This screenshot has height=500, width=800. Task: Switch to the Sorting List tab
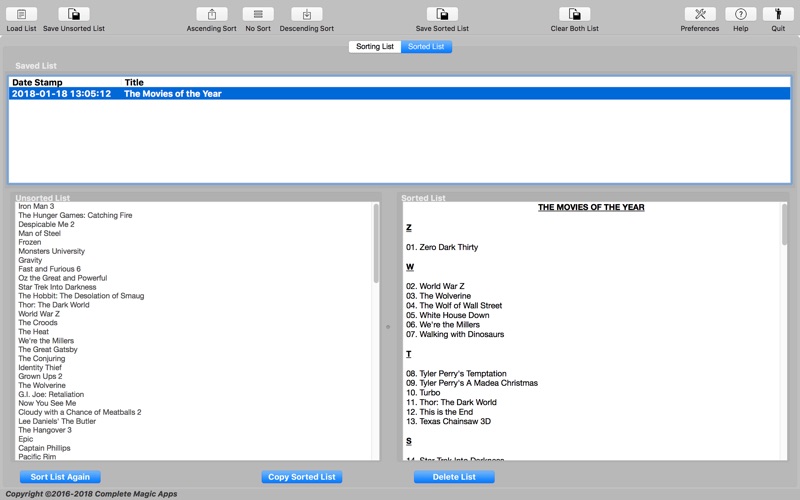375,46
